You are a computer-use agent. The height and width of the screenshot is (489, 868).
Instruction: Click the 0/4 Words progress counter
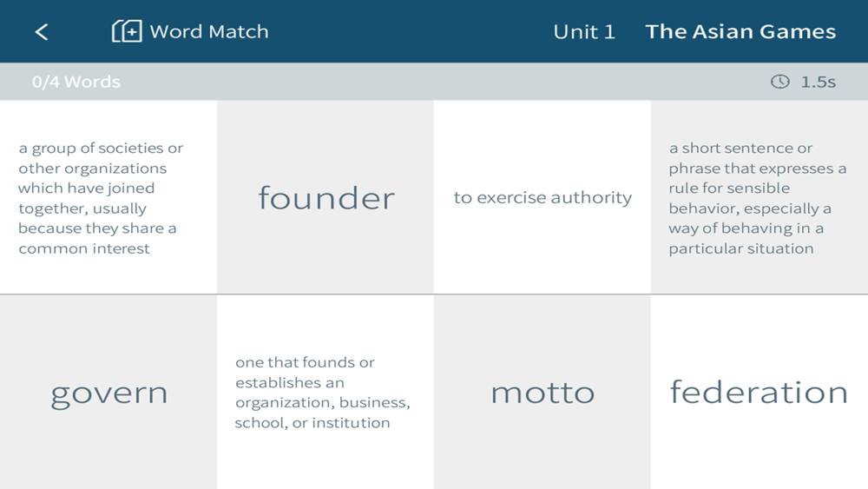coord(76,82)
